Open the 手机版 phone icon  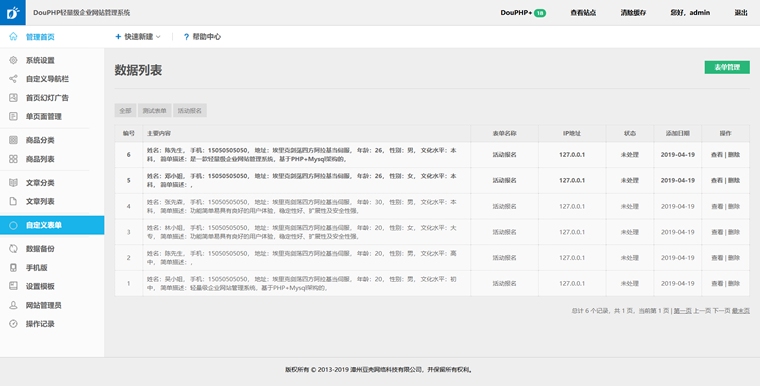[13, 268]
